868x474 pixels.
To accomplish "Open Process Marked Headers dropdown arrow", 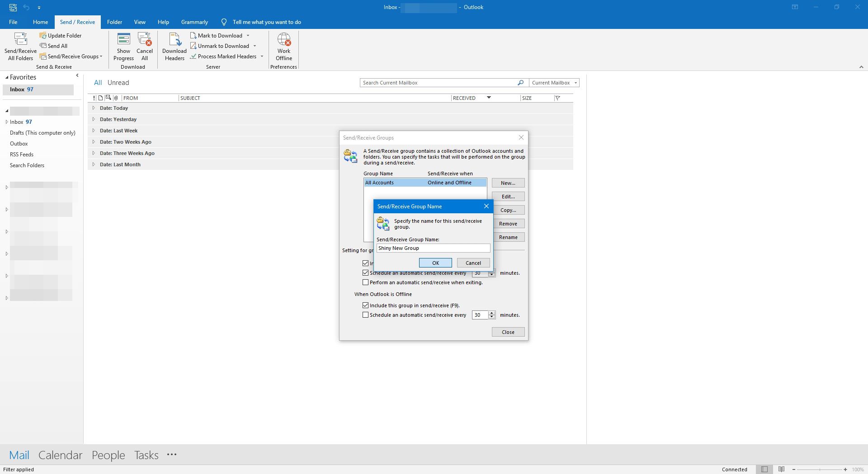I will click(262, 56).
